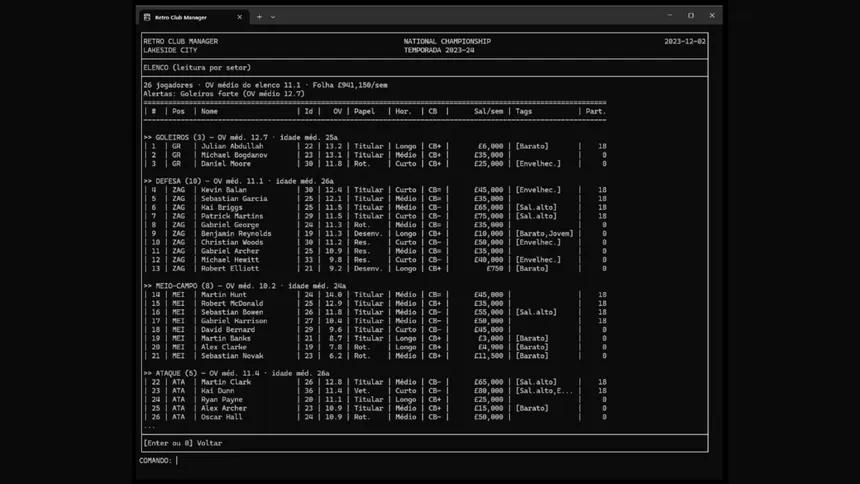Click player name Ryan Payne
860x484 pixels.
click(222, 399)
